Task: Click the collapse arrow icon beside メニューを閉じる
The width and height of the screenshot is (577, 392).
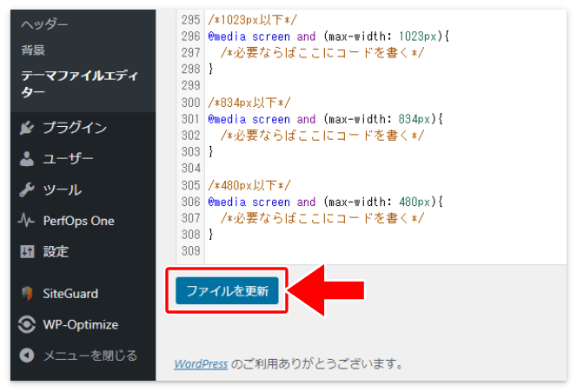Action: point(27,355)
